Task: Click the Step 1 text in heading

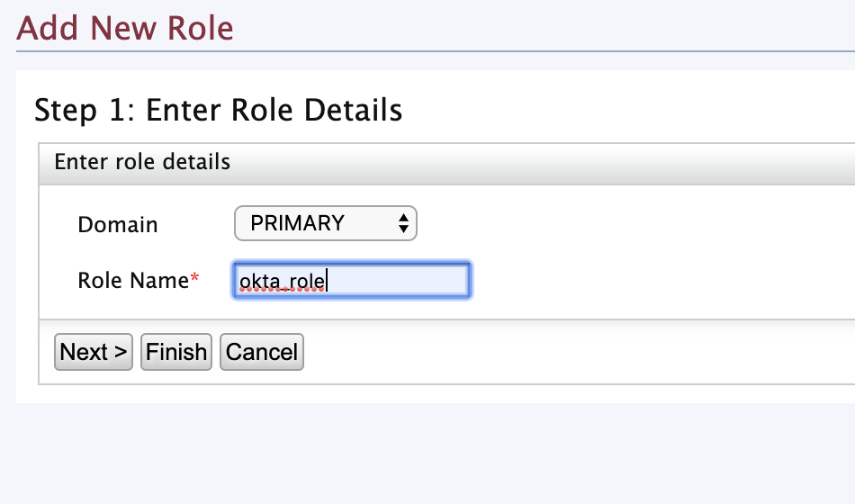Action: tap(83, 111)
